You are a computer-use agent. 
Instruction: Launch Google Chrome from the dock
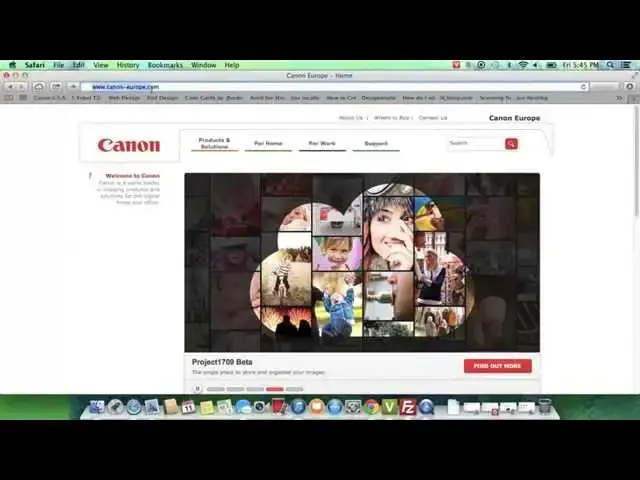pos(371,407)
